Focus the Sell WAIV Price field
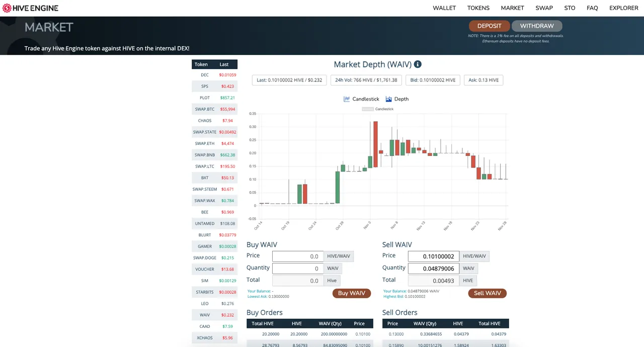Screen dimensions: 644x347 [x=433, y=256]
